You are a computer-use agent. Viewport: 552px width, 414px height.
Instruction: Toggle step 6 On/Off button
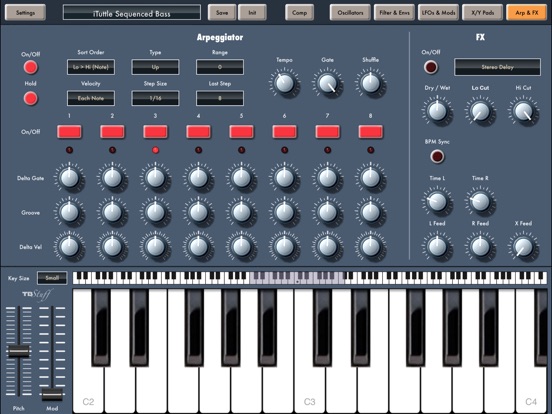coord(284,132)
